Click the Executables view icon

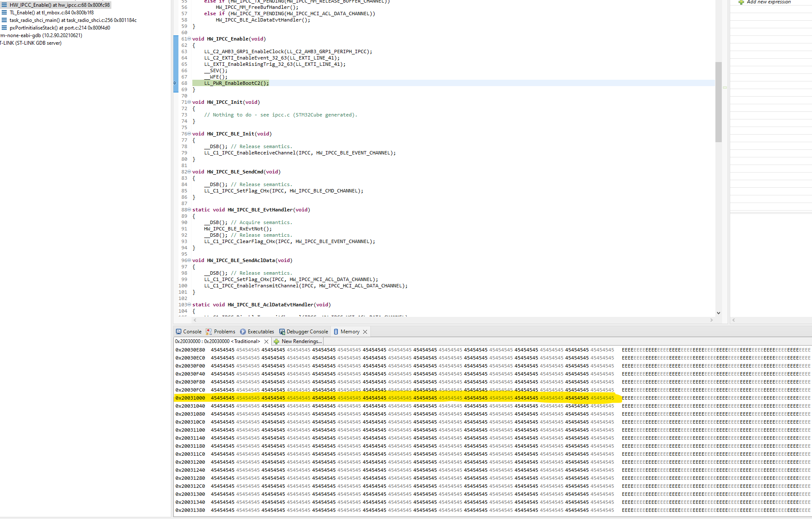tap(242, 331)
